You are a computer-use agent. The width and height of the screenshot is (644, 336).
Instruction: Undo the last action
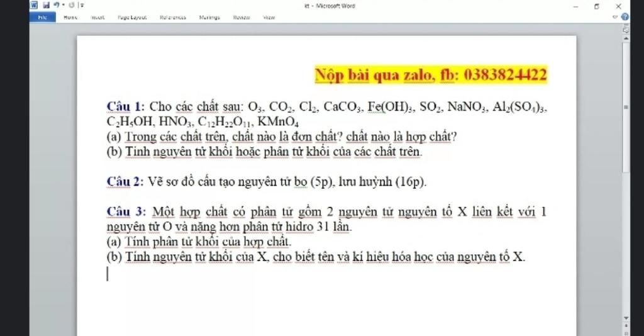pos(56,5)
